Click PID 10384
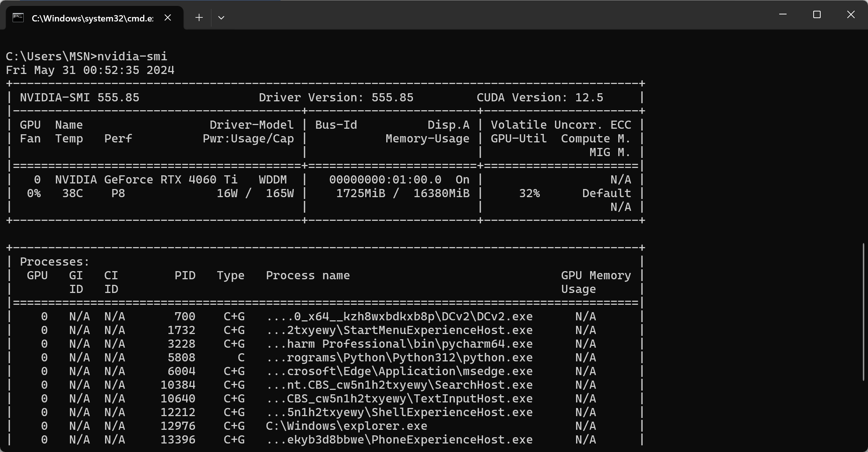 coord(178,385)
